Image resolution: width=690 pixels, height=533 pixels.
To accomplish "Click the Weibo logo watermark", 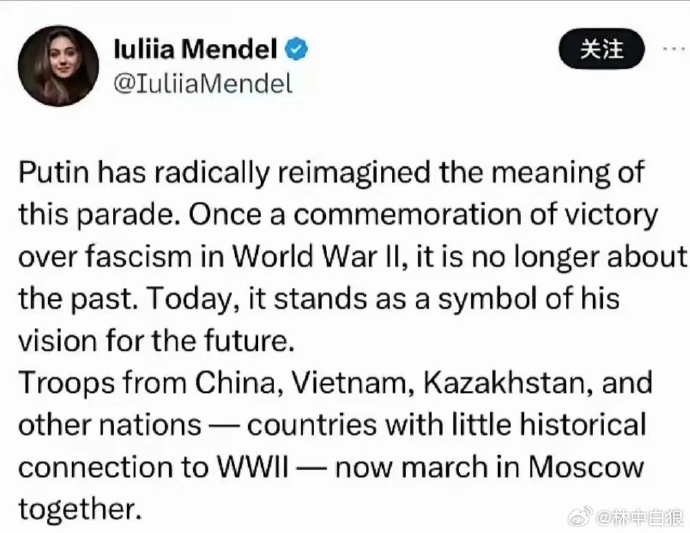I will 580,516.
